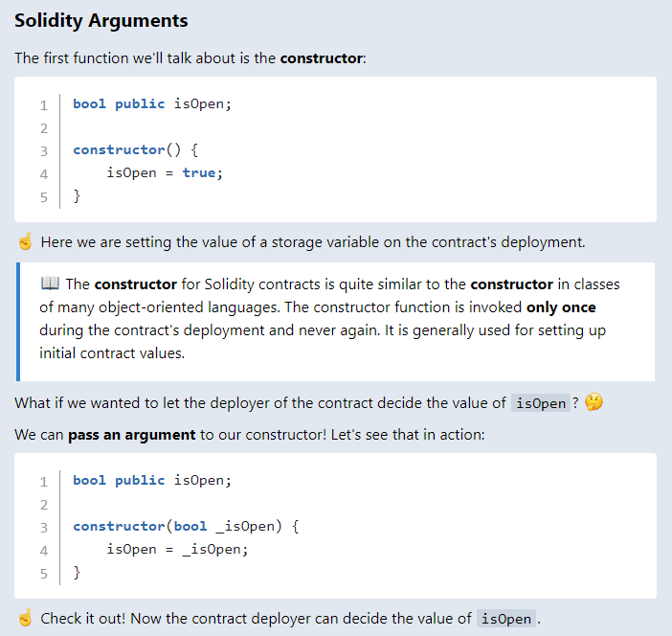
Task: Click the bold "pass an argument" text
Action: click(x=131, y=435)
